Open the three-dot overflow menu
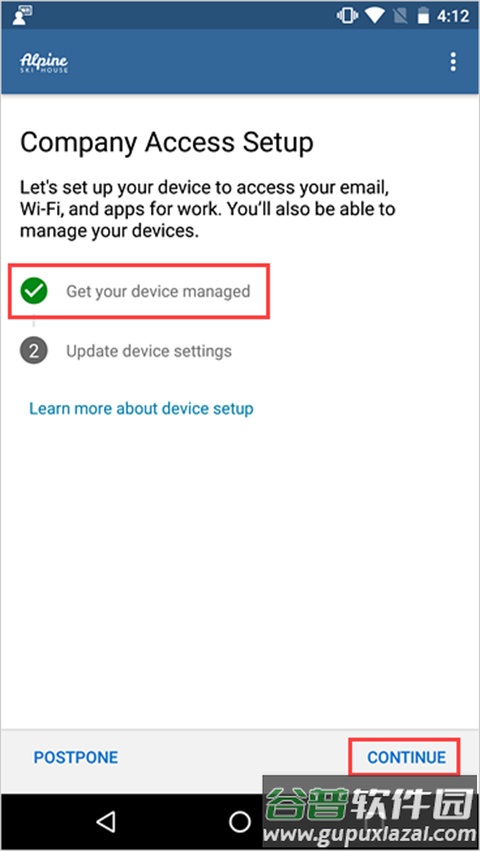This screenshot has width=480, height=851. [453, 62]
